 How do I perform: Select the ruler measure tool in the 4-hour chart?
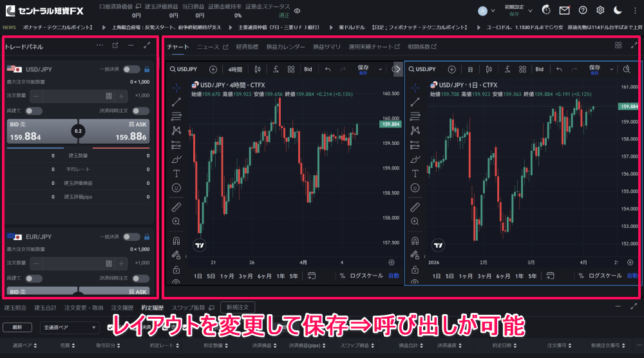[x=176, y=207]
